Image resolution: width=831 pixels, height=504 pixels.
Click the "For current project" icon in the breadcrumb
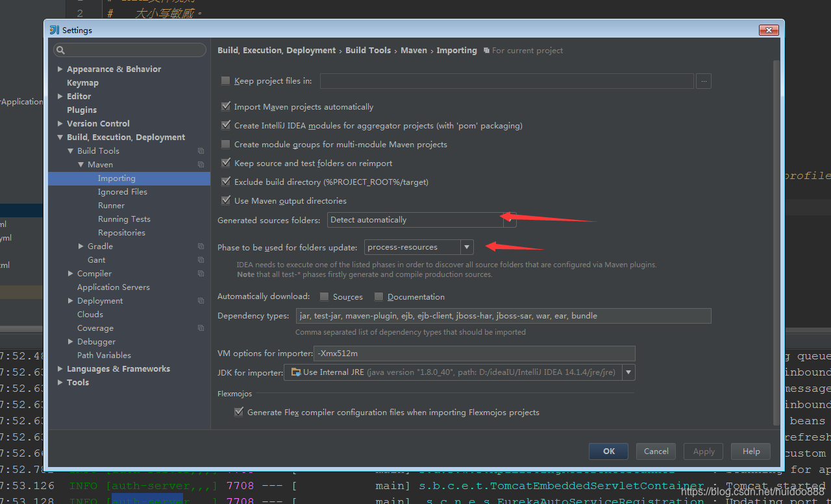tap(486, 50)
